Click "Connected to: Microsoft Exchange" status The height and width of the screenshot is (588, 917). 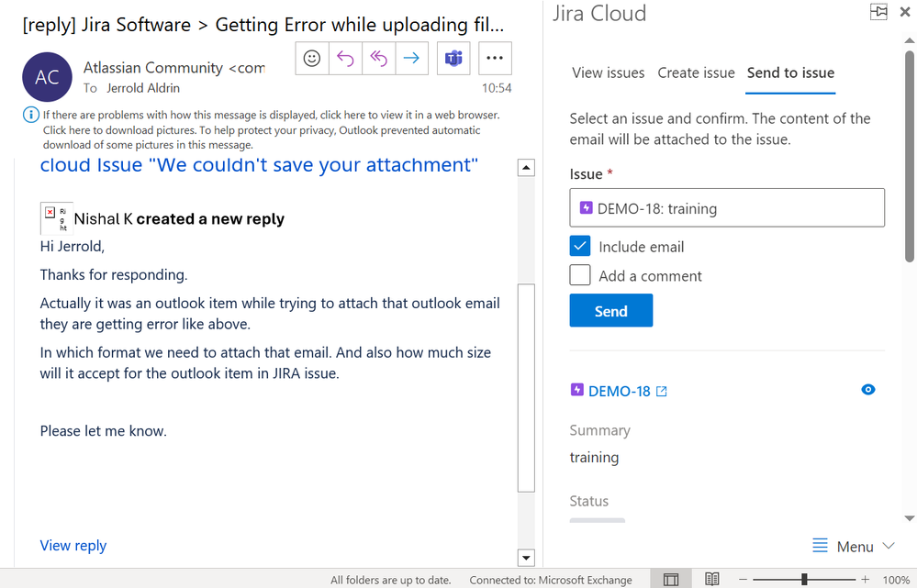pyautogui.click(x=551, y=580)
